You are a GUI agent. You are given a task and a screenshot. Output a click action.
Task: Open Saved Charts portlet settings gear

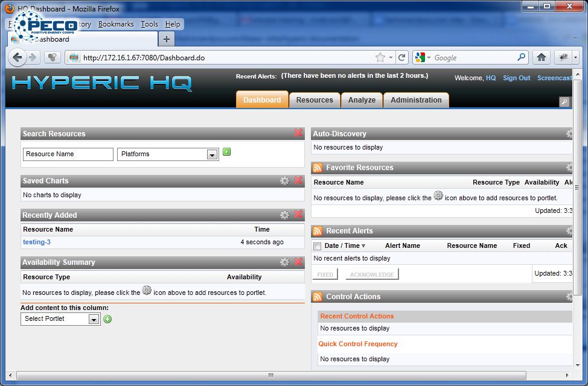(284, 180)
